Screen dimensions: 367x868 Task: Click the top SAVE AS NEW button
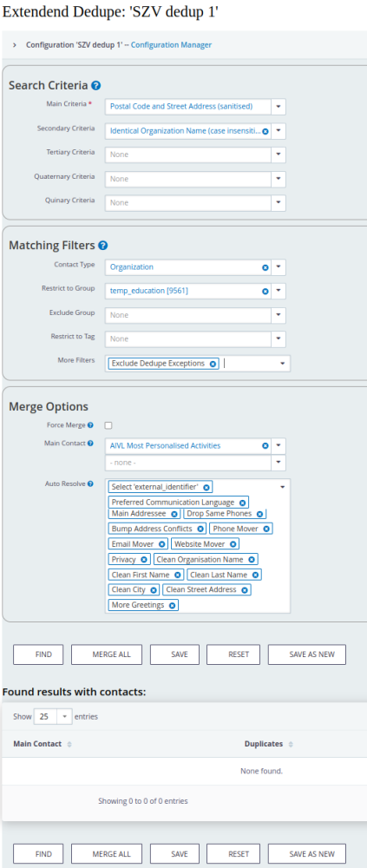[x=307, y=654]
